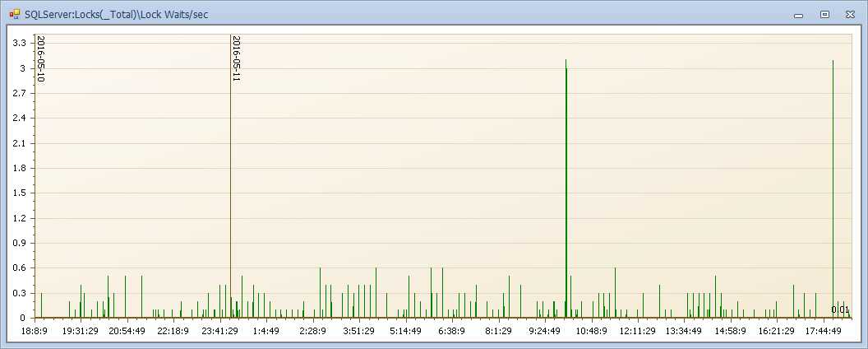Click the 0.6 y-axis label
This screenshot has height=349, width=868.
click(x=20, y=268)
